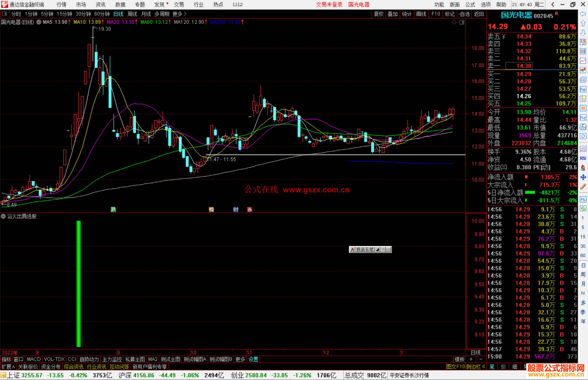
Task: Open the 模板 template dropdown
Action: point(460,359)
